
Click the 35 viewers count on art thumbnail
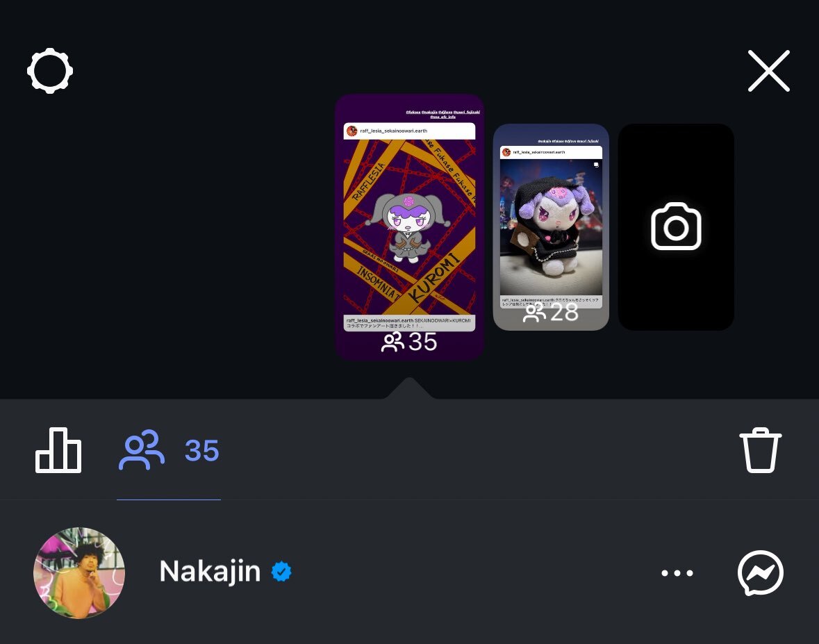click(x=410, y=342)
